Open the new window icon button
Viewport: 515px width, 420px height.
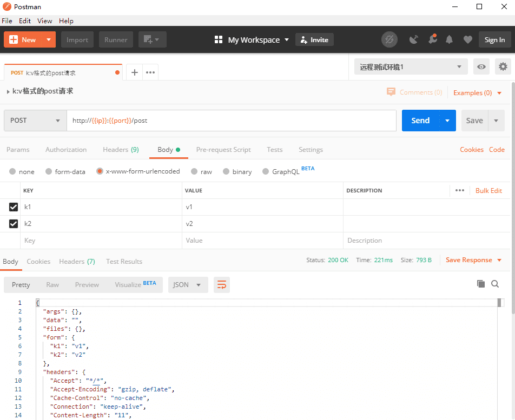point(153,39)
